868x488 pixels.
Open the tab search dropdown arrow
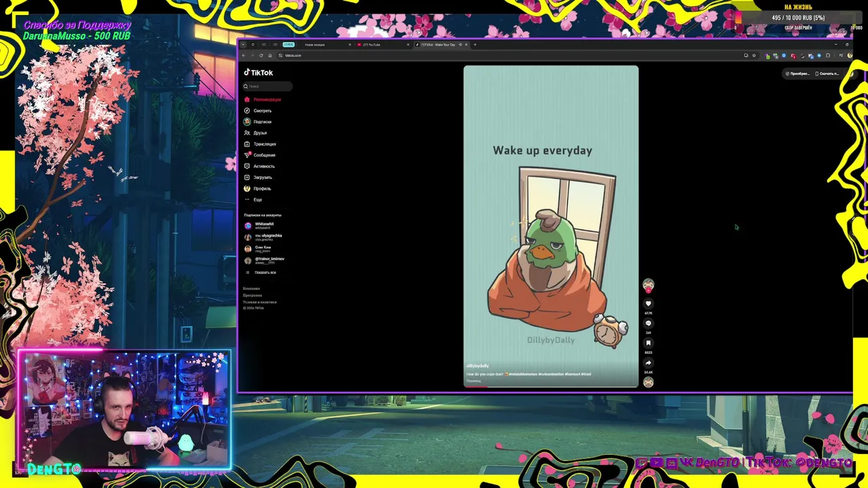(243, 45)
